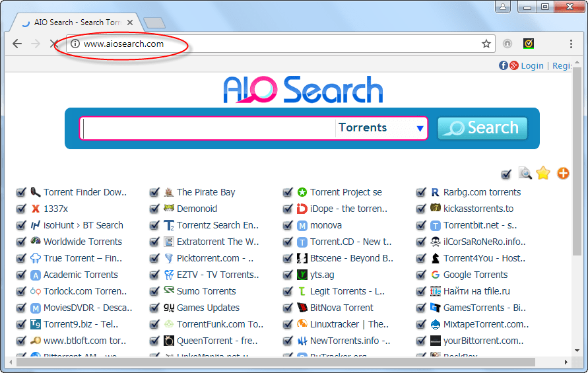Sign in with the Google Plus icon

[x=513, y=65]
